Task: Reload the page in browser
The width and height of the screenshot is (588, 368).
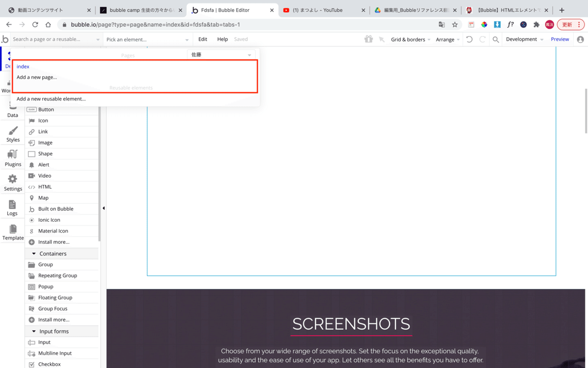Action: tap(35, 25)
